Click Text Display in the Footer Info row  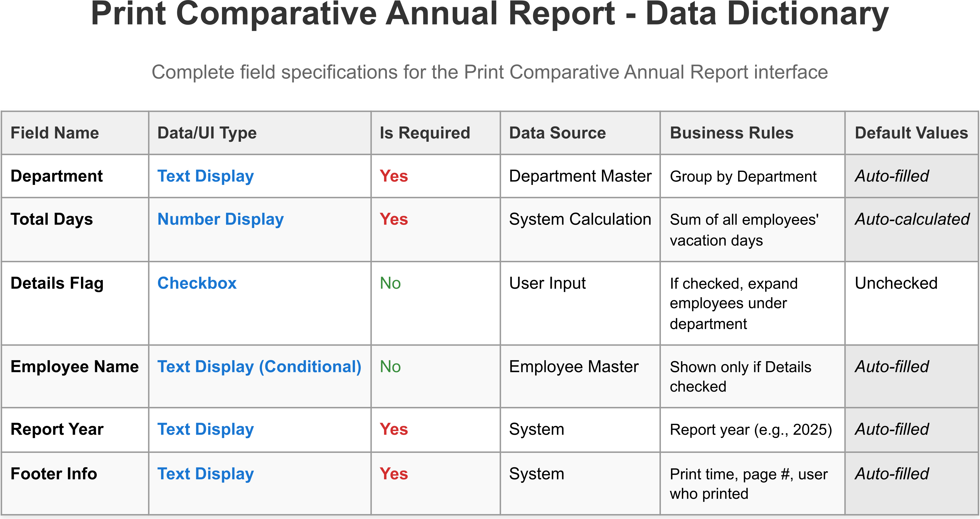pos(205,474)
